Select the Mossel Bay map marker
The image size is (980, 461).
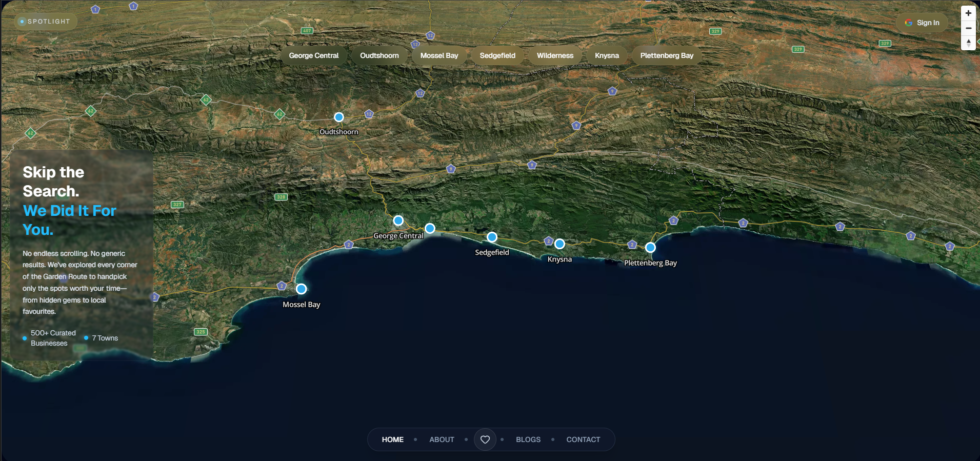302,289
